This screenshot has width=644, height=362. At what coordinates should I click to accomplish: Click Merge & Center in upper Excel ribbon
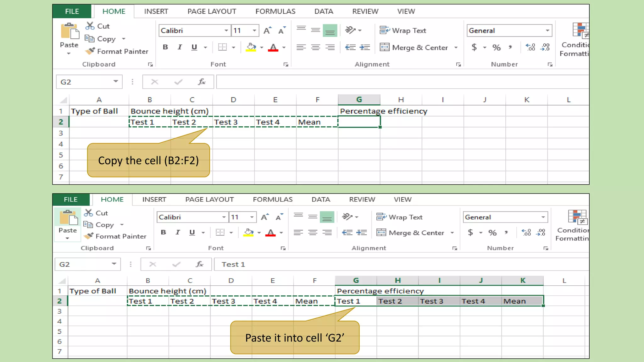coord(414,47)
